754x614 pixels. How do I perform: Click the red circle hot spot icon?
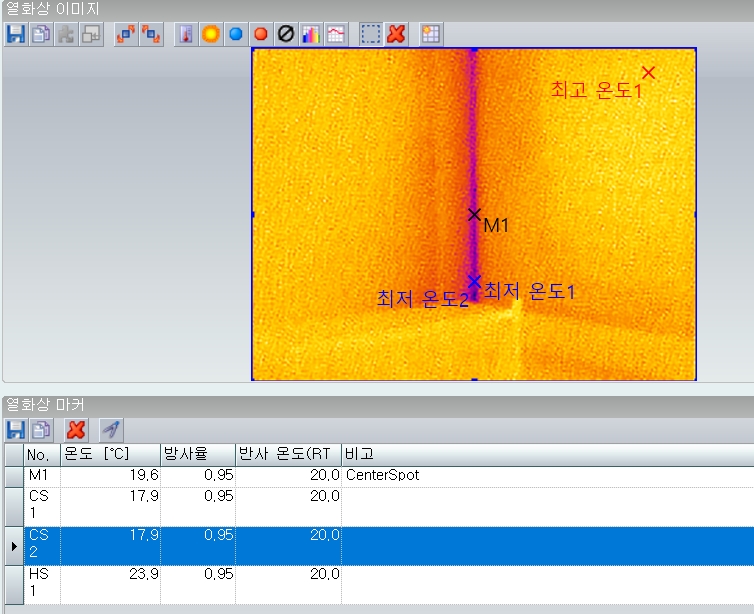(261, 34)
